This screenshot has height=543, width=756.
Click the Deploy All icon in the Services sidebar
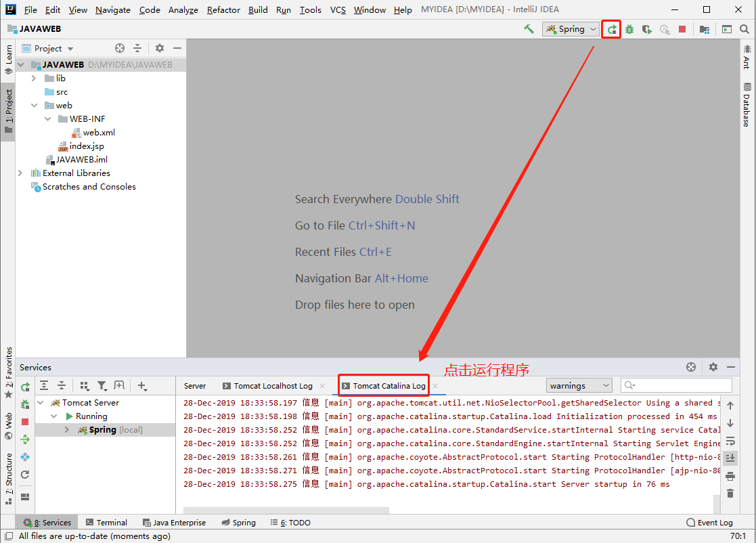(25, 439)
